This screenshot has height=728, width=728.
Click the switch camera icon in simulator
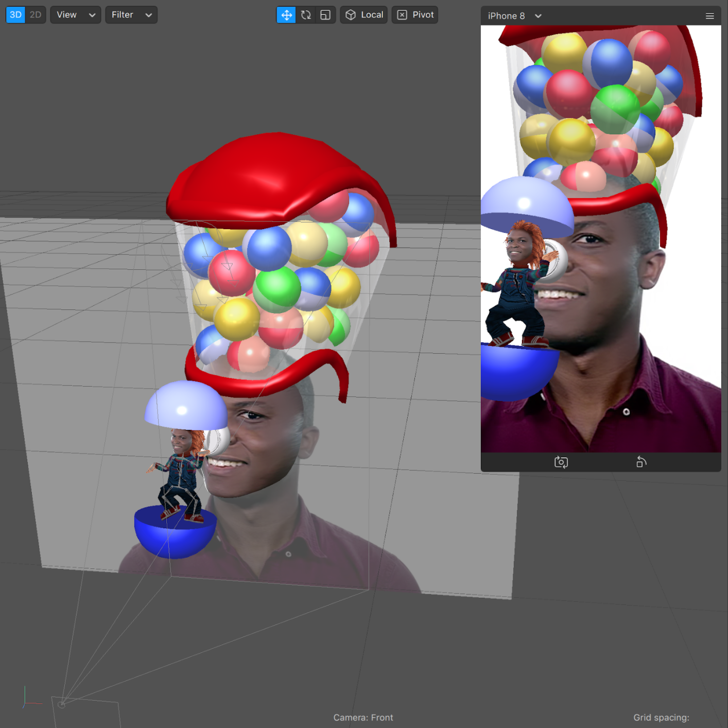tap(561, 462)
